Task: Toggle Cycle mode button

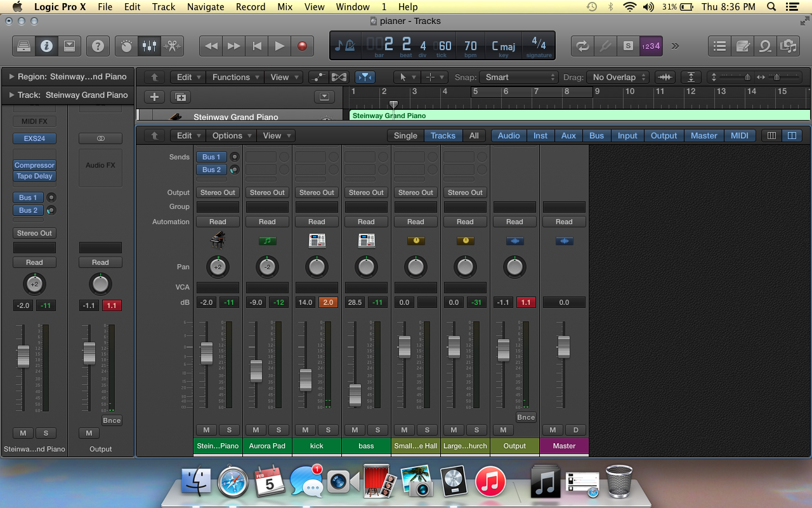Action: [582, 46]
